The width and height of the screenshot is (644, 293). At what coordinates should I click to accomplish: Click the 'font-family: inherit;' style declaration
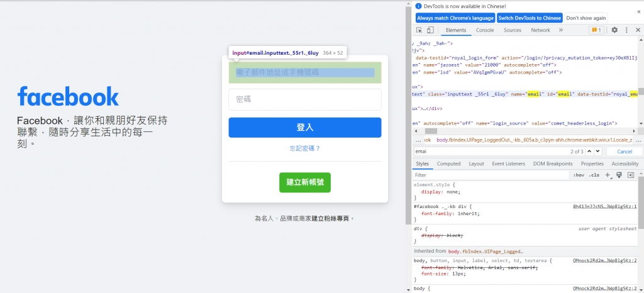pyautogui.click(x=450, y=213)
